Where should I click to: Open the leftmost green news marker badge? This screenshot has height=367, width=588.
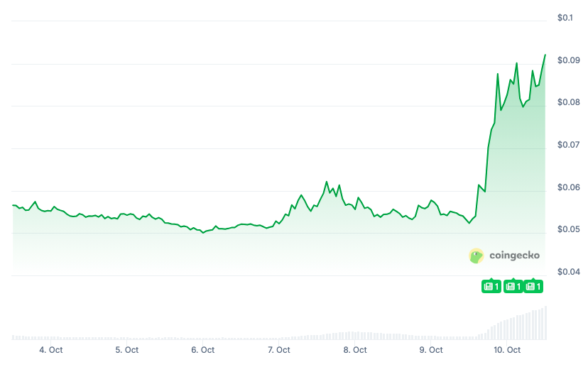point(491,286)
